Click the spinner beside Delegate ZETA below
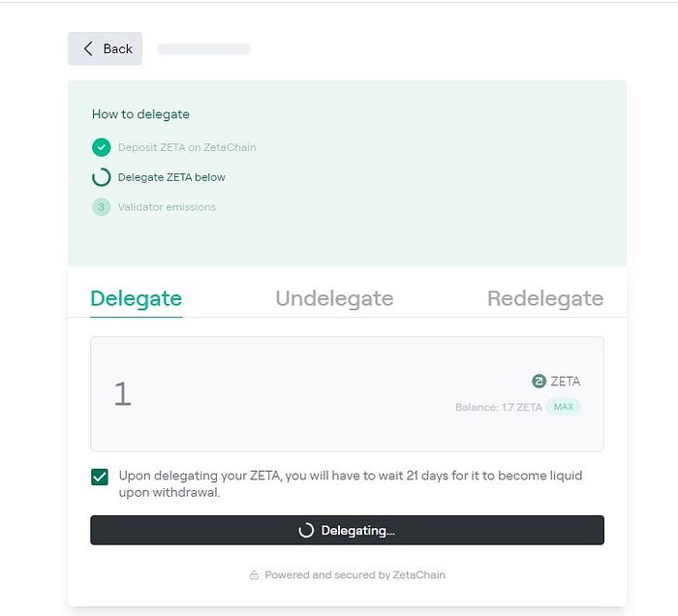Viewport: 678px width, 616px height. click(101, 177)
